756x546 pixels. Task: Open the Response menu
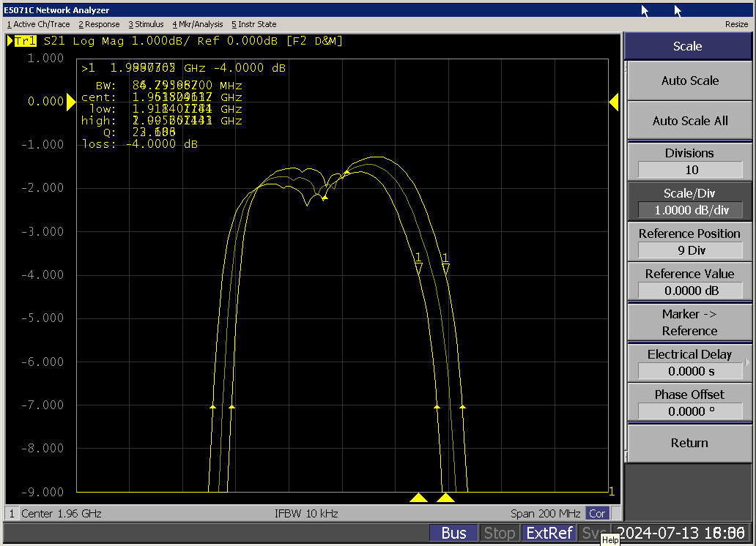tap(99, 24)
